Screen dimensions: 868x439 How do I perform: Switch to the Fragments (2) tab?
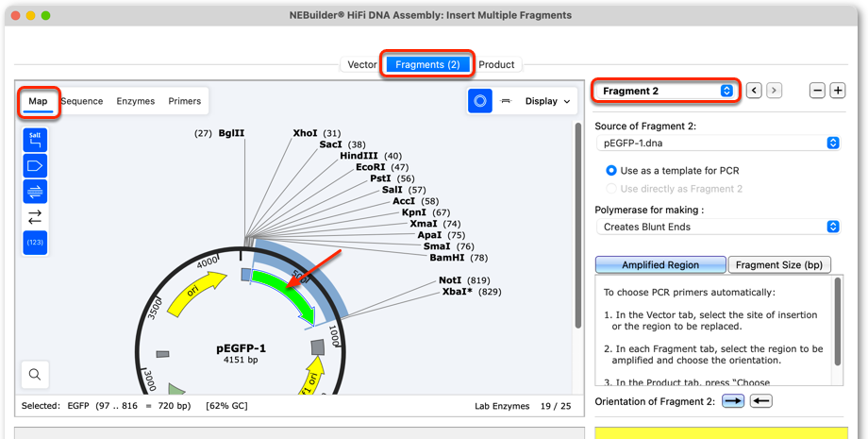pyautogui.click(x=427, y=65)
